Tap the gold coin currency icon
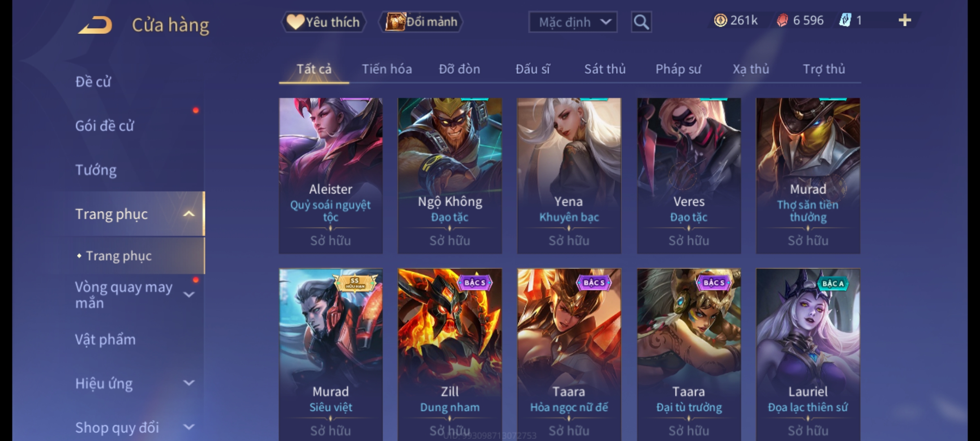Screen dimensions: 980x441 point(720,20)
